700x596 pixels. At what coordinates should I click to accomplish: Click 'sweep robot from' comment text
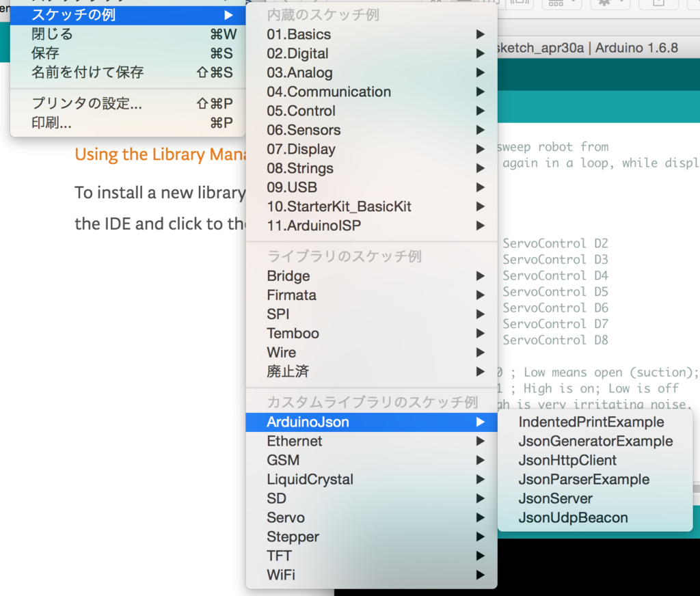553,147
